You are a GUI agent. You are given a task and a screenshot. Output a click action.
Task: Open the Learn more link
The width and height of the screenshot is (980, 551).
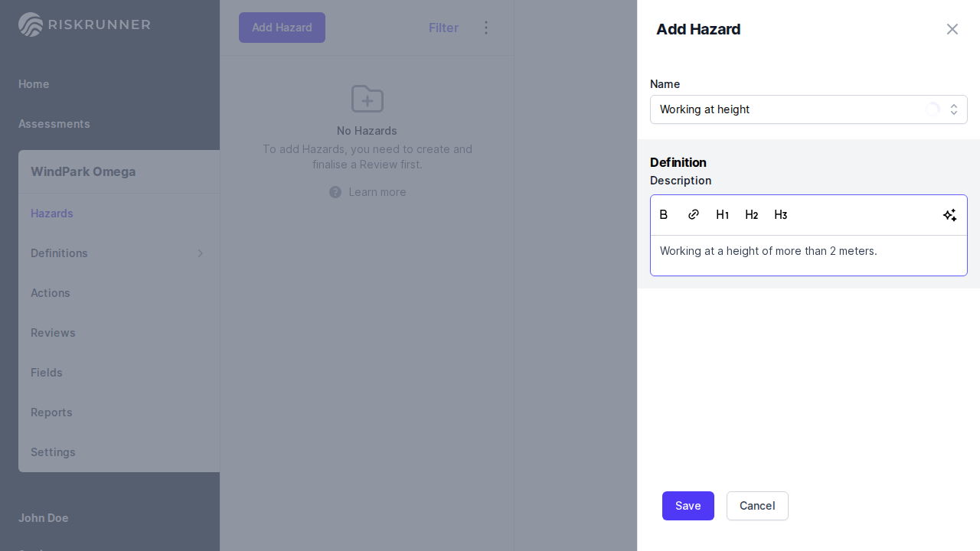[x=377, y=192]
